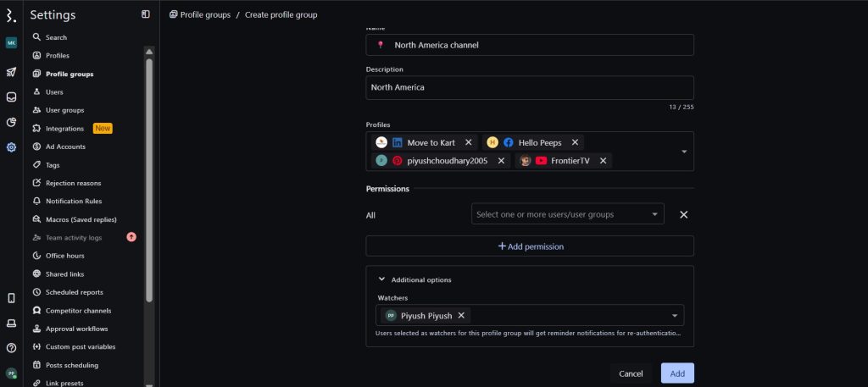Open the mobile phone icon
This screenshot has height=387, width=868.
pyautogui.click(x=11, y=298)
